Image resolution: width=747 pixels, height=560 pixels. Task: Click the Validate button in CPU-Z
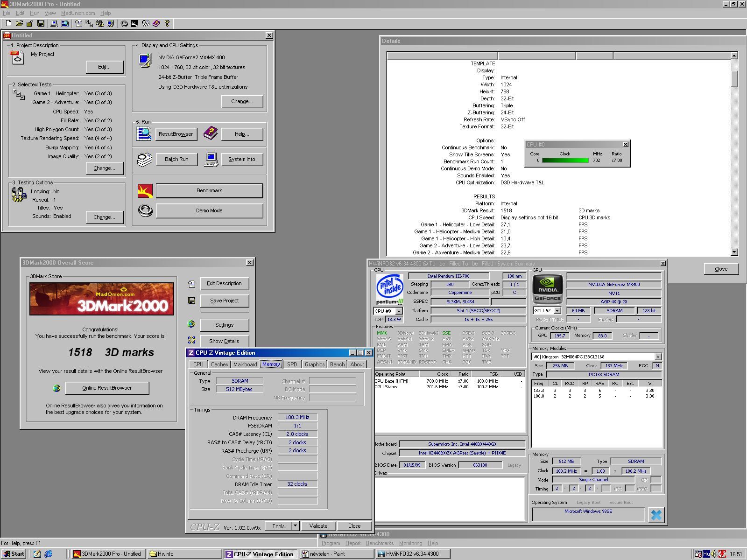click(x=318, y=526)
